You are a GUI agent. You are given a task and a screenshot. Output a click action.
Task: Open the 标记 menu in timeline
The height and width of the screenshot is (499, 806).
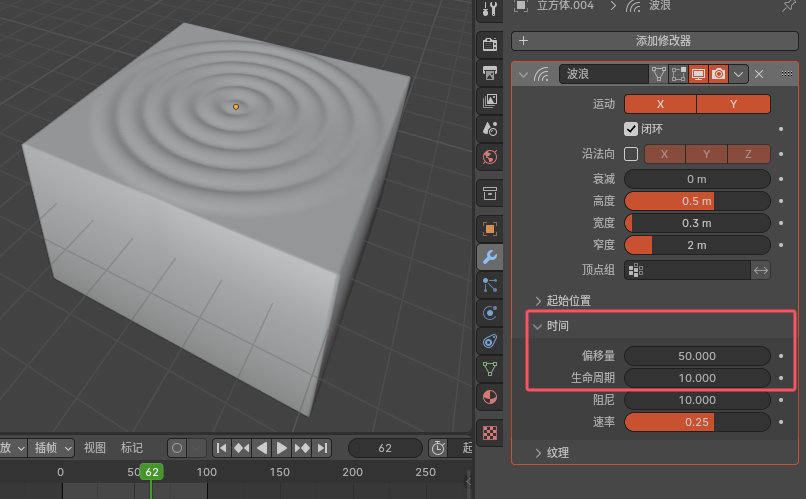[132, 447]
